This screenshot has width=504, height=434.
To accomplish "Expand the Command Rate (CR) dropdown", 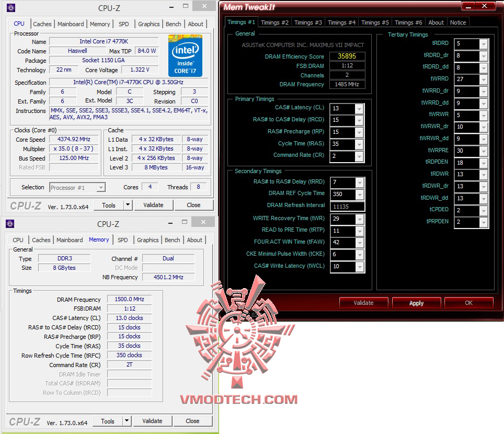I will (x=359, y=156).
